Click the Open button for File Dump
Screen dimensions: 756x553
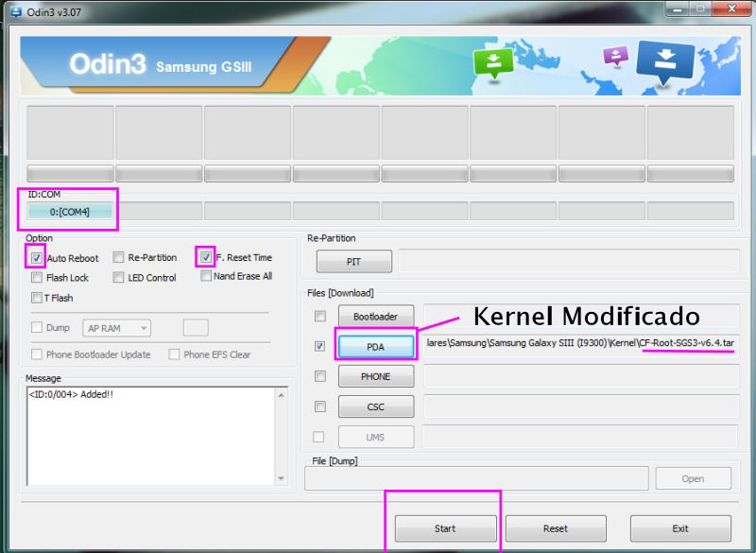pyautogui.click(x=693, y=478)
